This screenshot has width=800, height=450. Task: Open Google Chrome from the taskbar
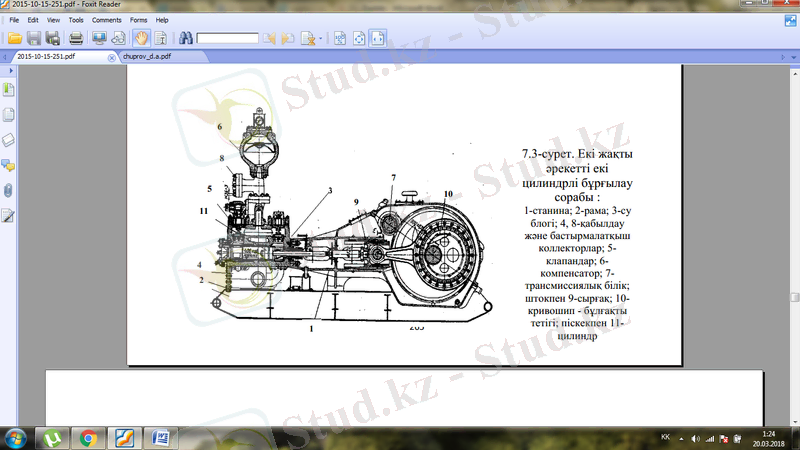88,437
